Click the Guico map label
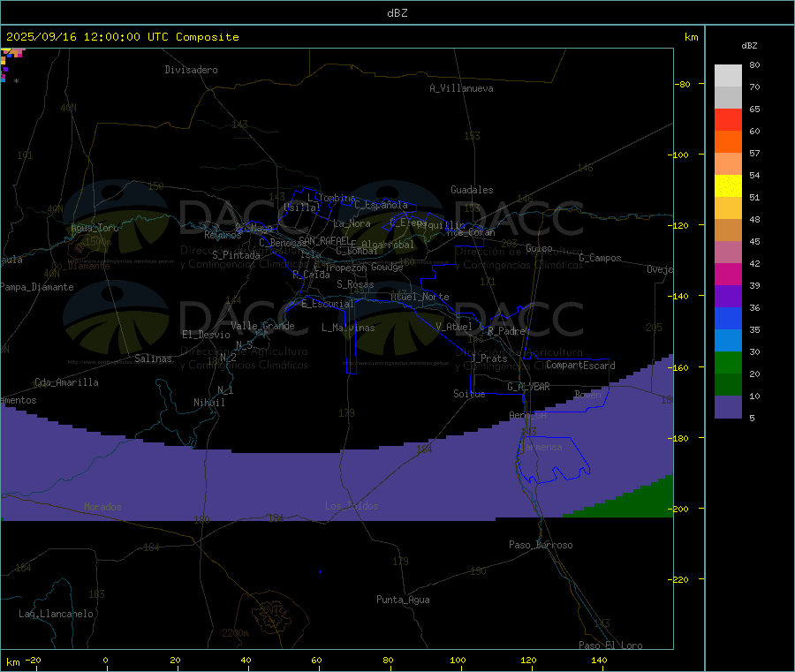 point(539,248)
